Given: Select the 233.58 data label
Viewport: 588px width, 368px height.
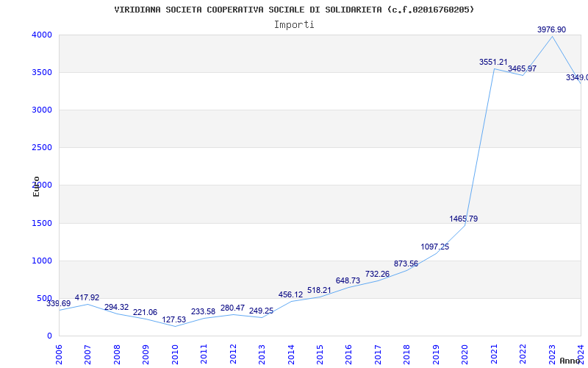Looking at the screenshot, I should coord(204,311).
